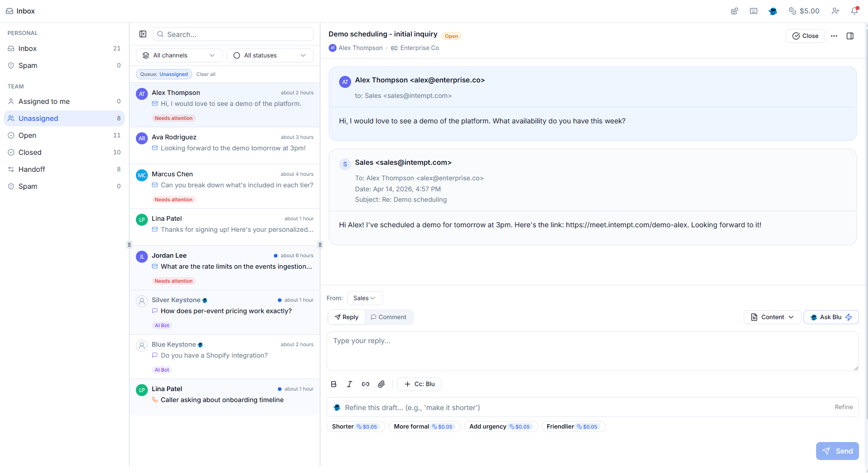The image size is (868, 473).
Task: Apply the Shorter refine suggestion chip
Action: (356, 426)
